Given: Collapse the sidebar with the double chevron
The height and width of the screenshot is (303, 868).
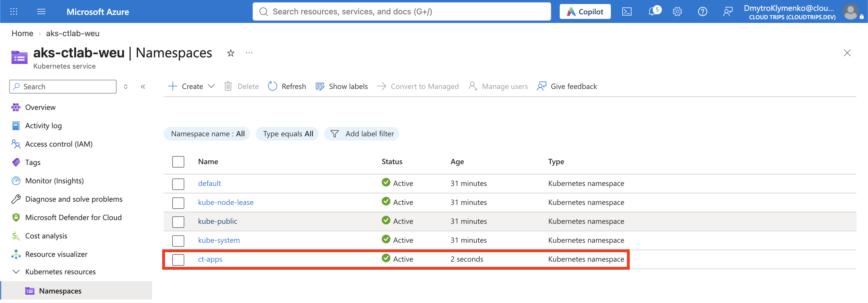Looking at the screenshot, I should pyautogui.click(x=143, y=87).
